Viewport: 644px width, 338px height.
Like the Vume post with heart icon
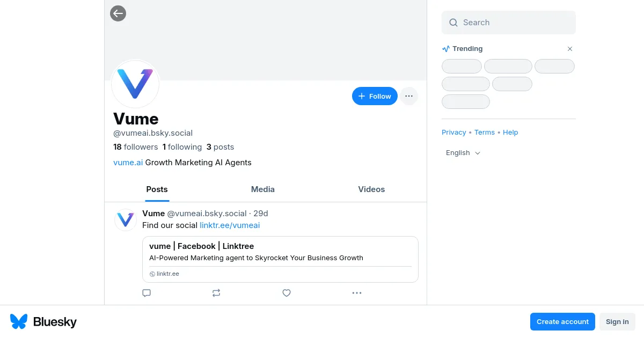(287, 293)
